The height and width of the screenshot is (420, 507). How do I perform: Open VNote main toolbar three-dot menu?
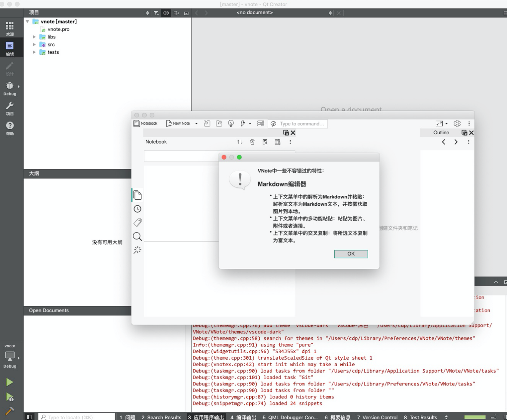(469, 123)
